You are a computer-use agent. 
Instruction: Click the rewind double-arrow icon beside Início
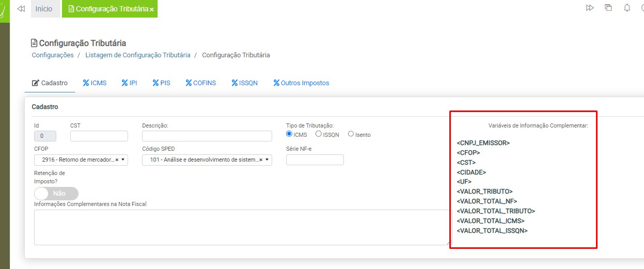[21, 9]
